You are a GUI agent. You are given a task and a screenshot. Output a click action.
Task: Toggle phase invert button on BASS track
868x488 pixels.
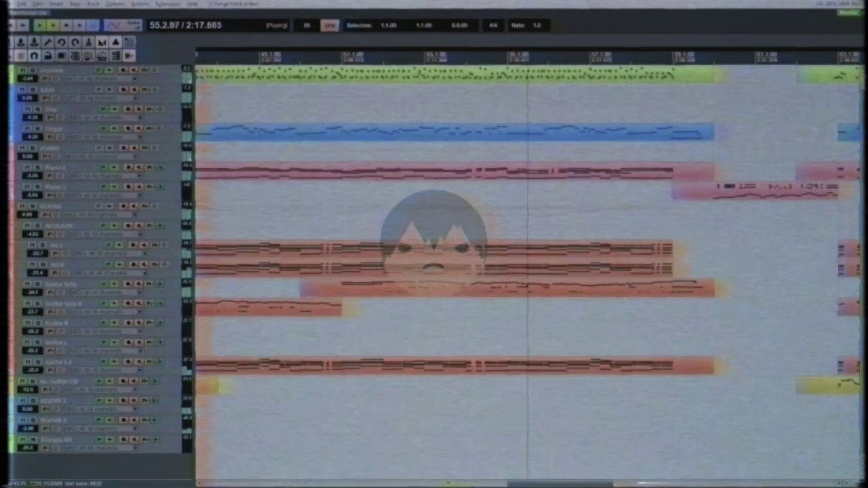(56, 98)
